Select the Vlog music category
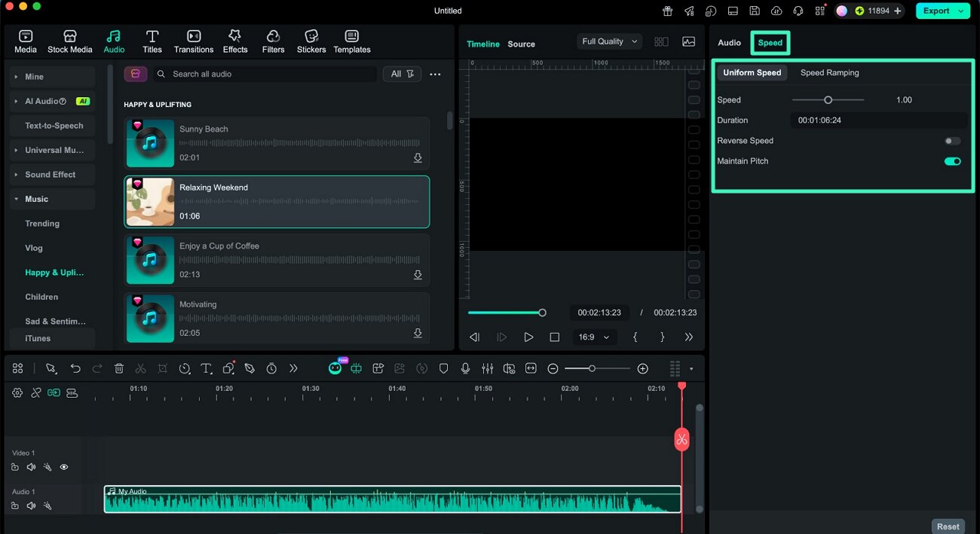The width and height of the screenshot is (980, 534). point(34,248)
